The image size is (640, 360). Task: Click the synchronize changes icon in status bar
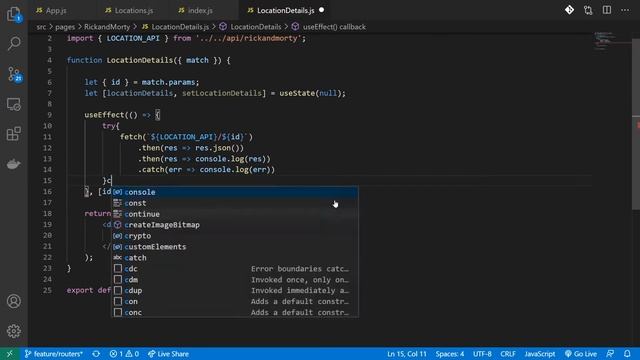click(x=96, y=354)
